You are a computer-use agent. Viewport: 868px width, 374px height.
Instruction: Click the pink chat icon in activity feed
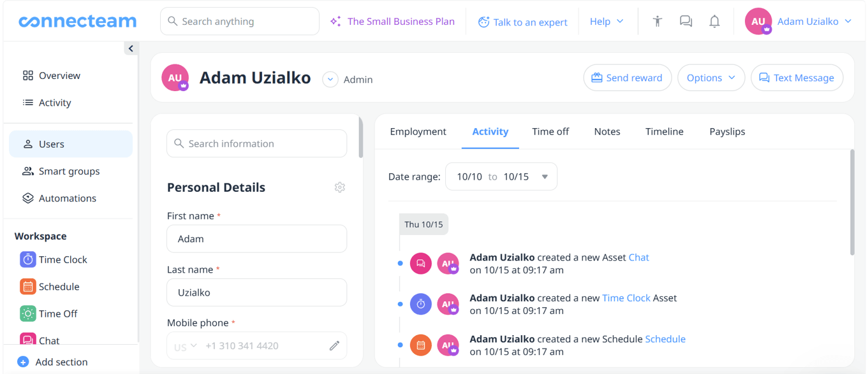click(421, 263)
